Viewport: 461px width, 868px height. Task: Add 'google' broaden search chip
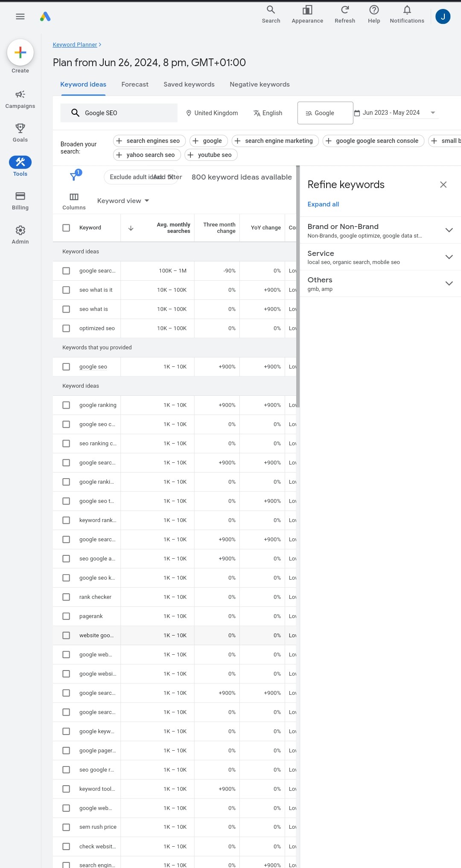pyautogui.click(x=209, y=141)
